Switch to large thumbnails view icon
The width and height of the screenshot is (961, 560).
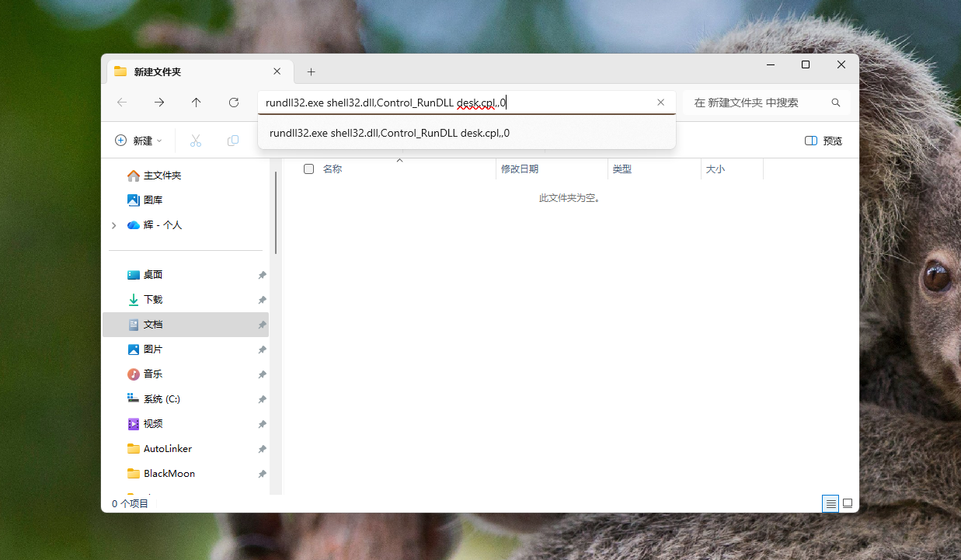coord(848,503)
